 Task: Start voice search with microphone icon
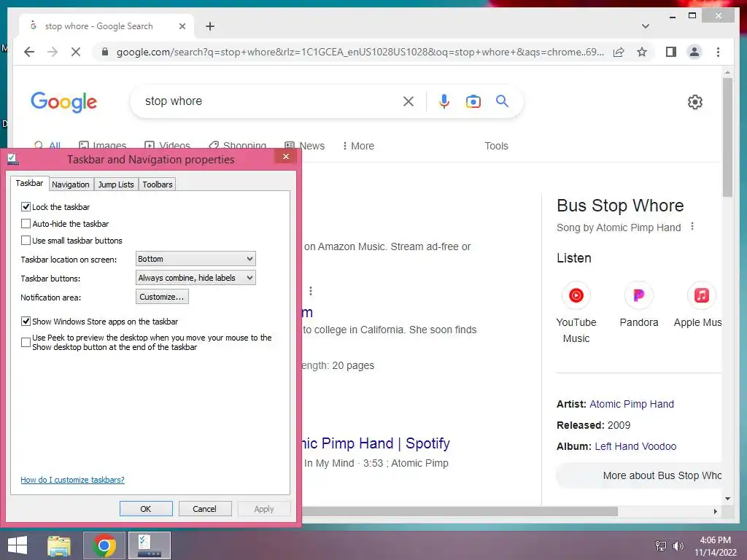click(444, 101)
